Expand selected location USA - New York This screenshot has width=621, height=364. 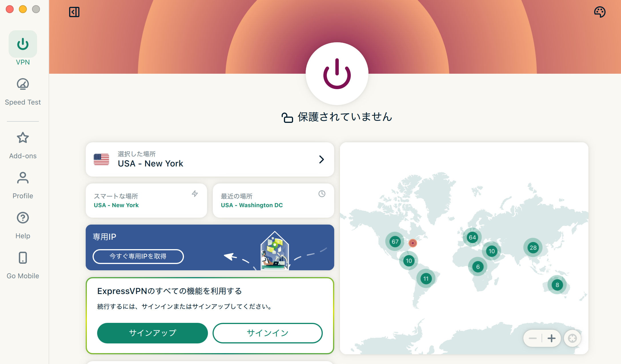point(210,159)
